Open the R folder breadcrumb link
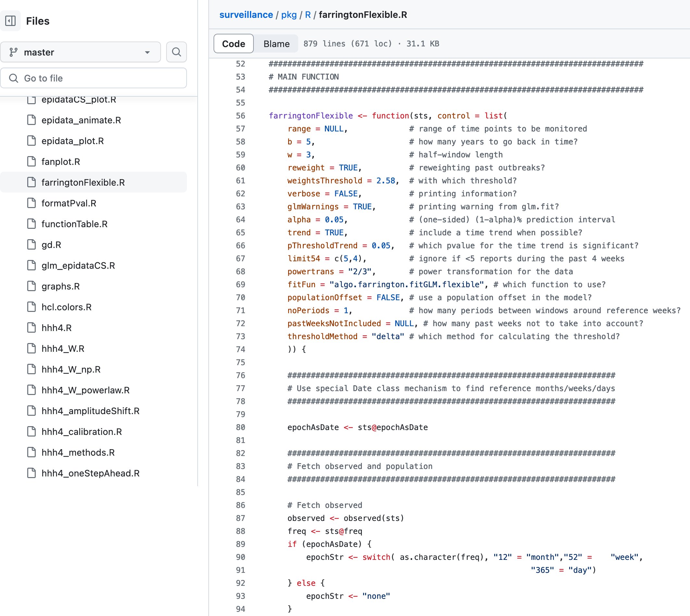This screenshot has width=690, height=616. coord(308,15)
